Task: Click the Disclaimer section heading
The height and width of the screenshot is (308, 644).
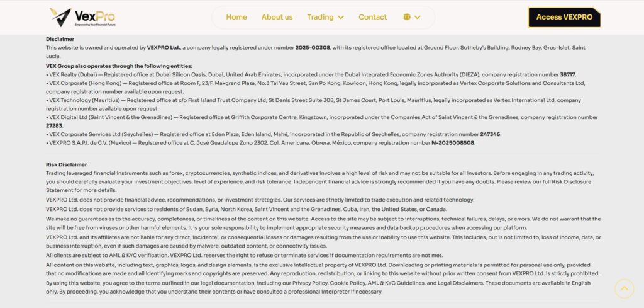Action: coord(60,39)
